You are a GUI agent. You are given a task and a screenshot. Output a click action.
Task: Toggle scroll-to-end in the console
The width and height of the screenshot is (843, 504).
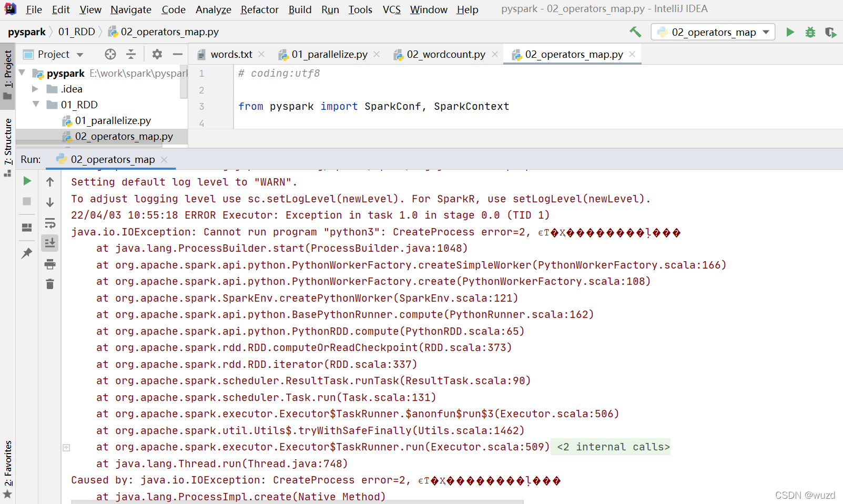49,243
